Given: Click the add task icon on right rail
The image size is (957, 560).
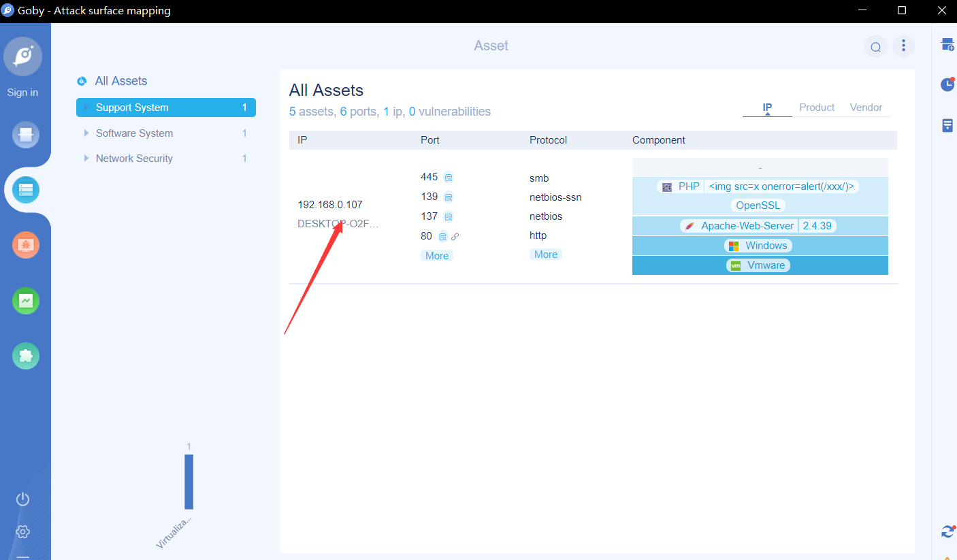Looking at the screenshot, I should click(x=947, y=45).
